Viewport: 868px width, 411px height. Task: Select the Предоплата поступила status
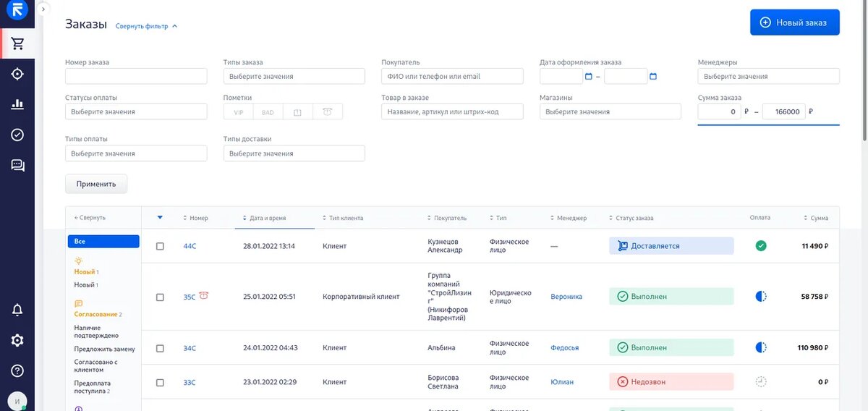pyautogui.click(x=92, y=387)
